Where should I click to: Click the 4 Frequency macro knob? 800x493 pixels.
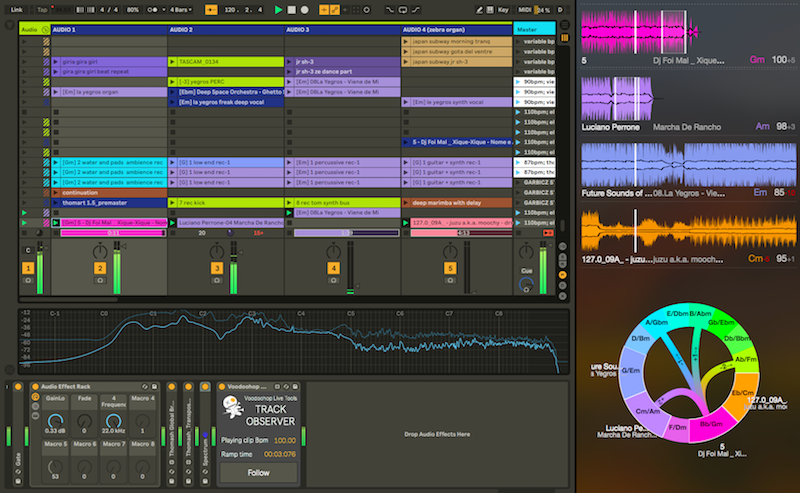(x=113, y=421)
